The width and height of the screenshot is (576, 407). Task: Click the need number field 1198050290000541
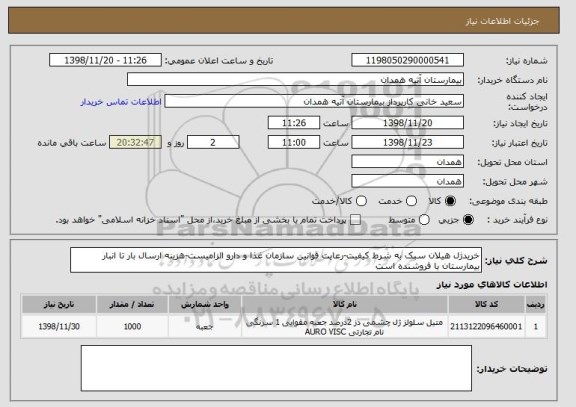coord(407,60)
